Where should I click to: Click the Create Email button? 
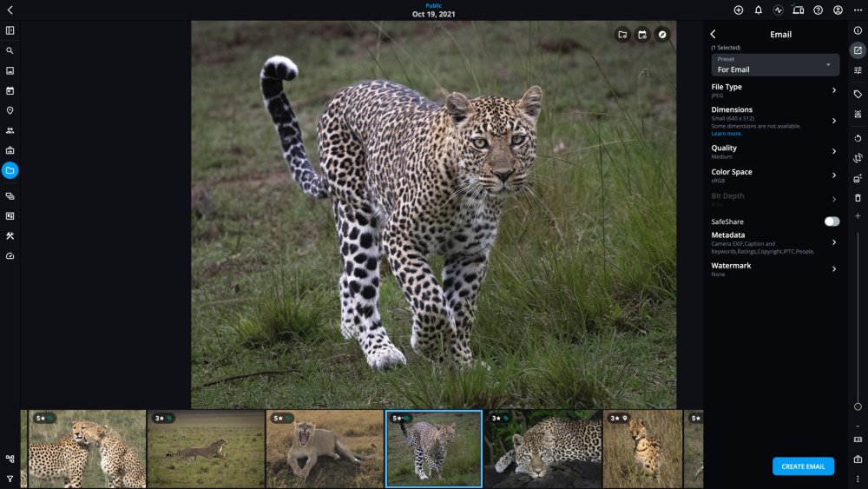click(803, 466)
